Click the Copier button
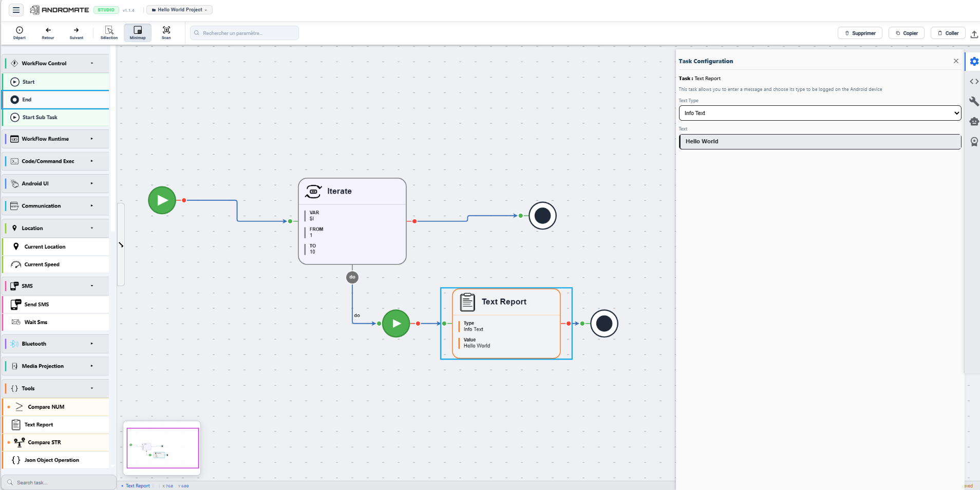This screenshot has width=980, height=490. tap(907, 33)
